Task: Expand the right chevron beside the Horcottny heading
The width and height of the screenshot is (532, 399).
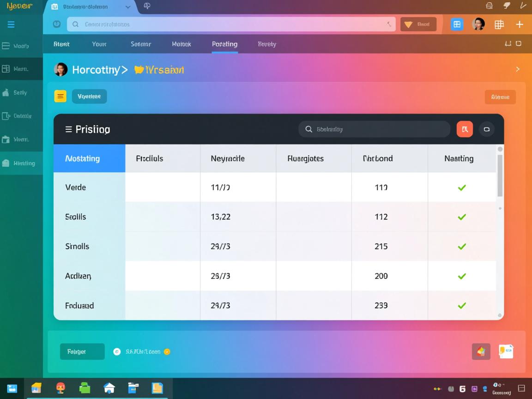Action: [x=518, y=69]
